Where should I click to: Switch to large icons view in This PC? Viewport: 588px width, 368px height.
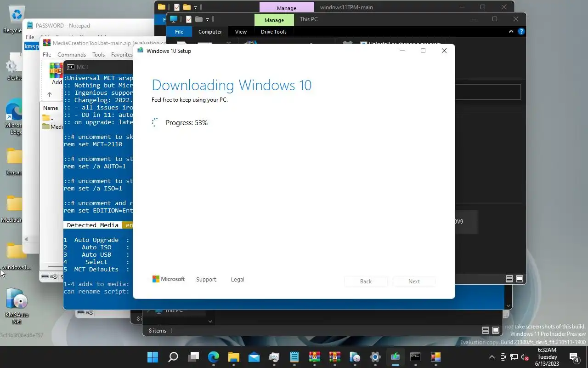pyautogui.click(x=520, y=279)
